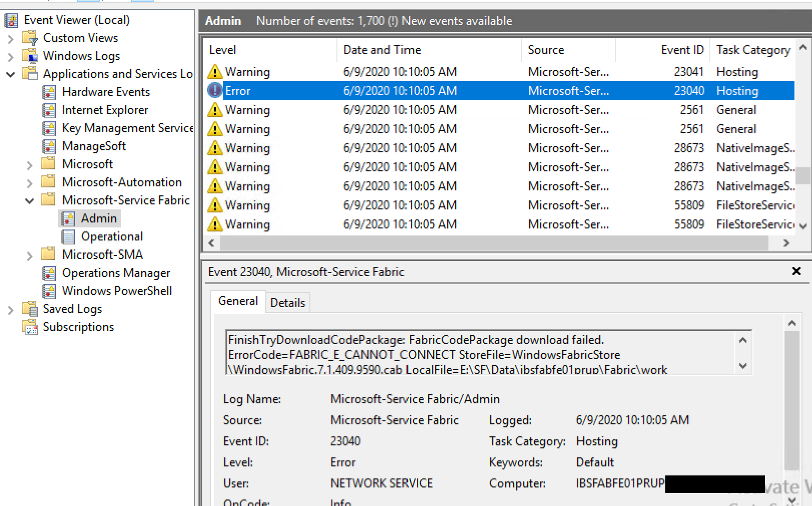Expand the Microsoft tree folder
The height and width of the screenshot is (506, 812).
[x=30, y=165]
